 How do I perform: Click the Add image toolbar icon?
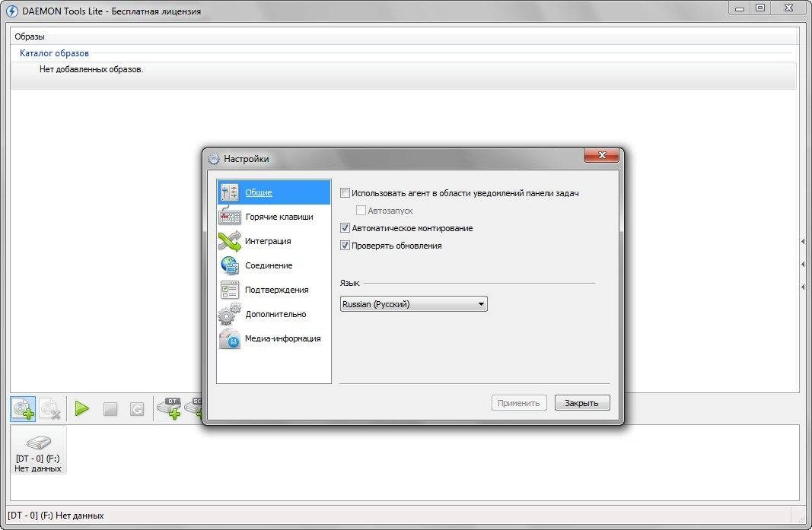[x=24, y=409]
